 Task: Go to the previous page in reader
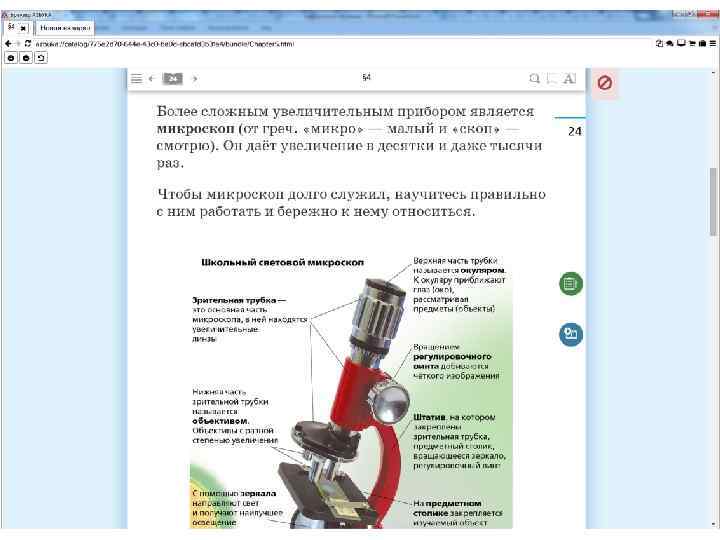coord(151,79)
